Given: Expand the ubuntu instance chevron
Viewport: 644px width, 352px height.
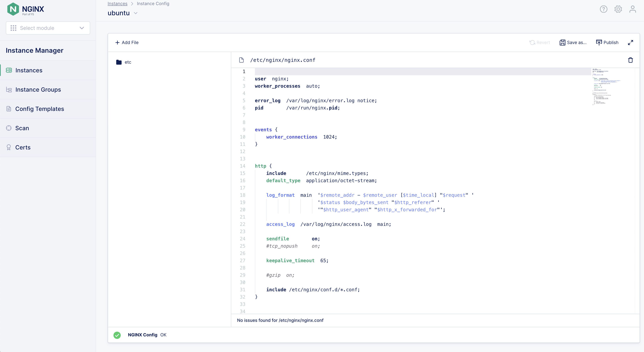Looking at the screenshot, I should pyautogui.click(x=136, y=13).
